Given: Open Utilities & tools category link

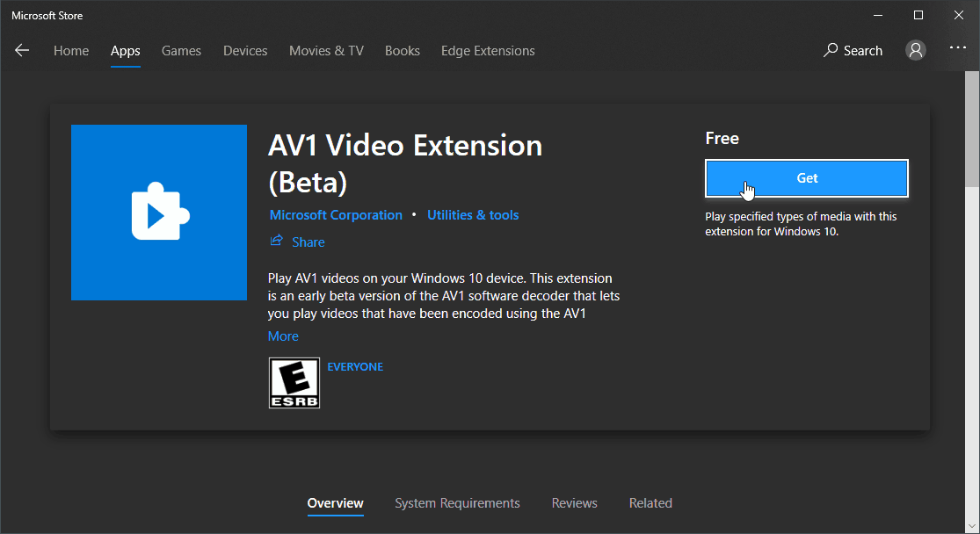Looking at the screenshot, I should (x=473, y=215).
